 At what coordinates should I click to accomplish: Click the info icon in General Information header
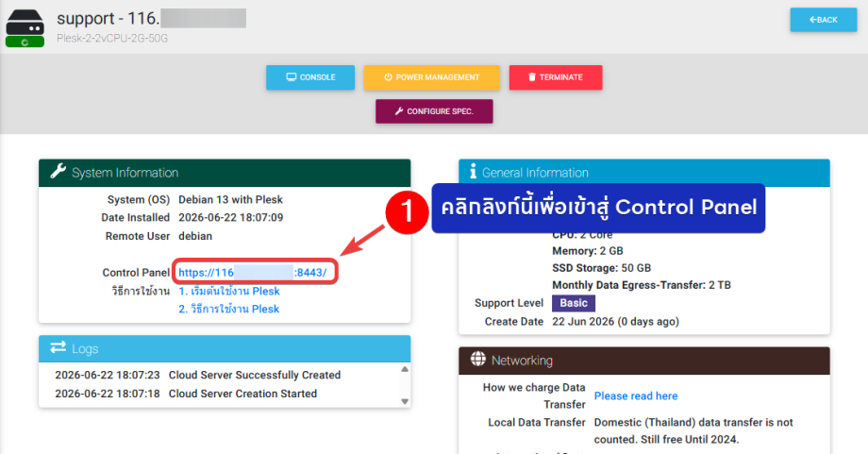coord(473,172)
